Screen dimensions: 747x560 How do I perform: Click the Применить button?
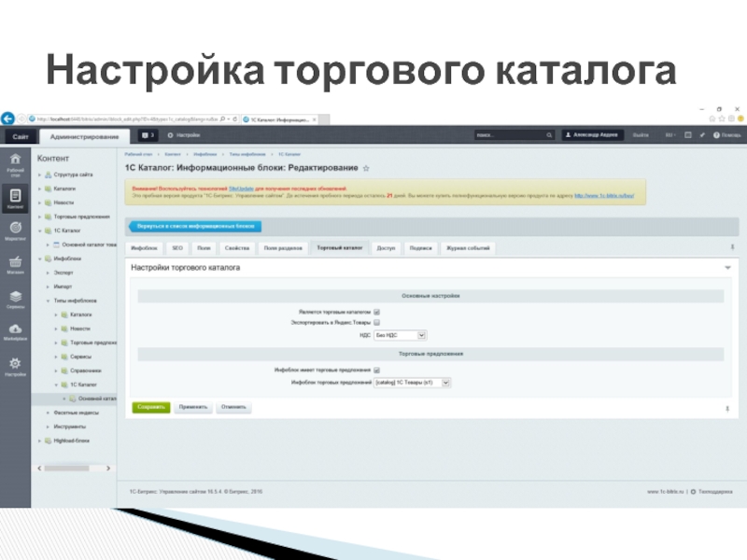tap(193, 407)
